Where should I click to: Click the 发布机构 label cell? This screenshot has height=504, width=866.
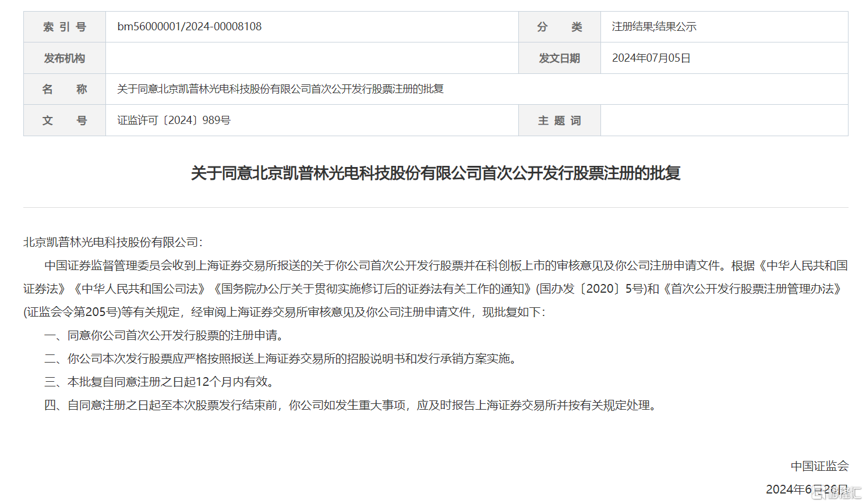(65, 58)
